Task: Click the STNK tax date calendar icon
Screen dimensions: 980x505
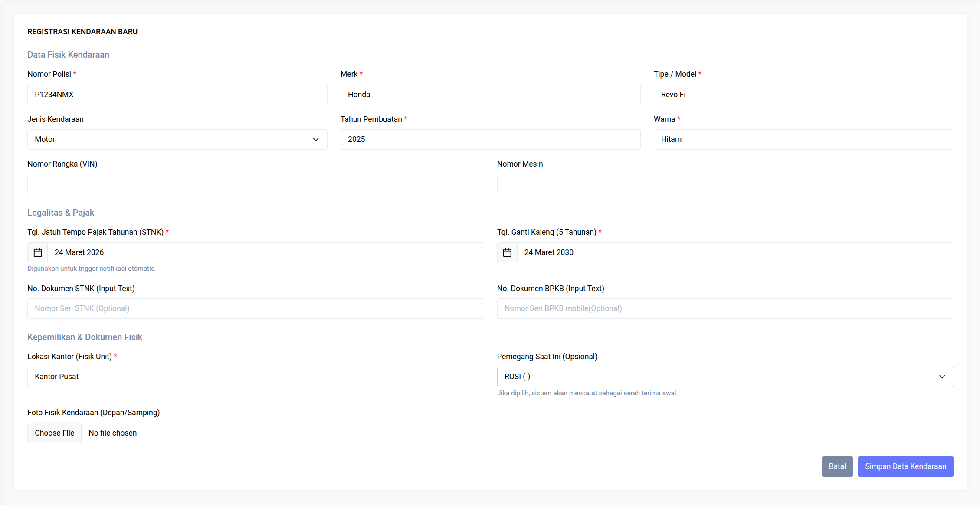Action: (38, 252)
